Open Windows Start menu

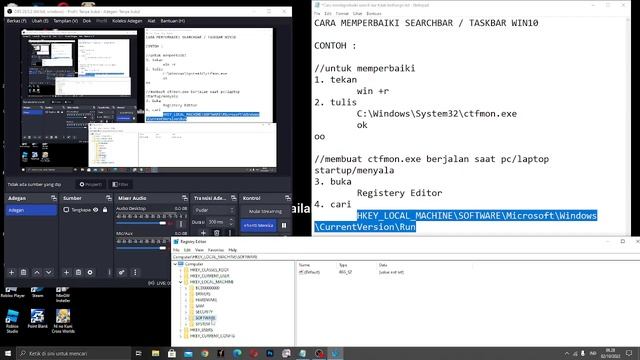coord(8,353)
